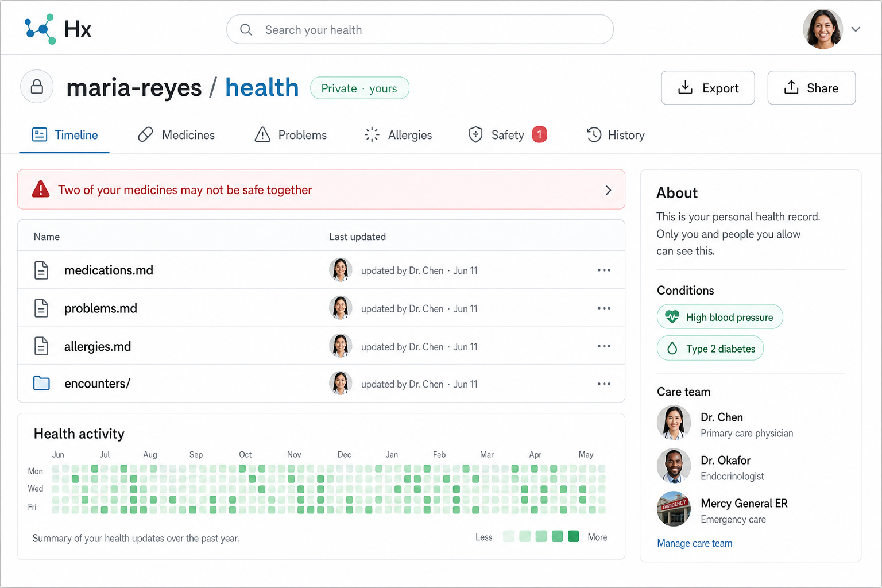This screenshot has width=882, height=588.
Task: Open the Problems tab
Action: click(291, 136)
